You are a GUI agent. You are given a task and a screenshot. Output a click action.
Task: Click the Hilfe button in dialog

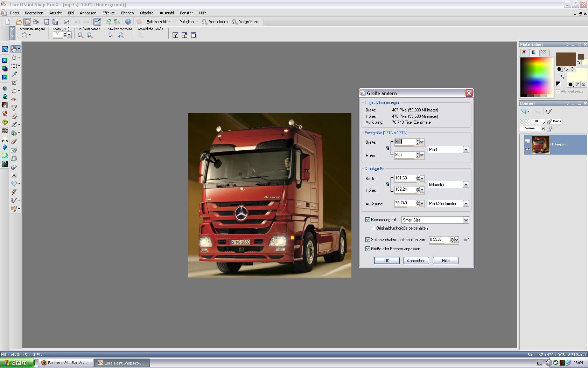(x=446, y=261)
